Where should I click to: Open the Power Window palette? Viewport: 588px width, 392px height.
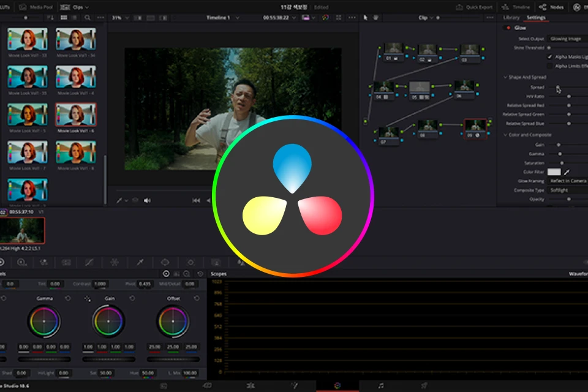pos(165,263)
